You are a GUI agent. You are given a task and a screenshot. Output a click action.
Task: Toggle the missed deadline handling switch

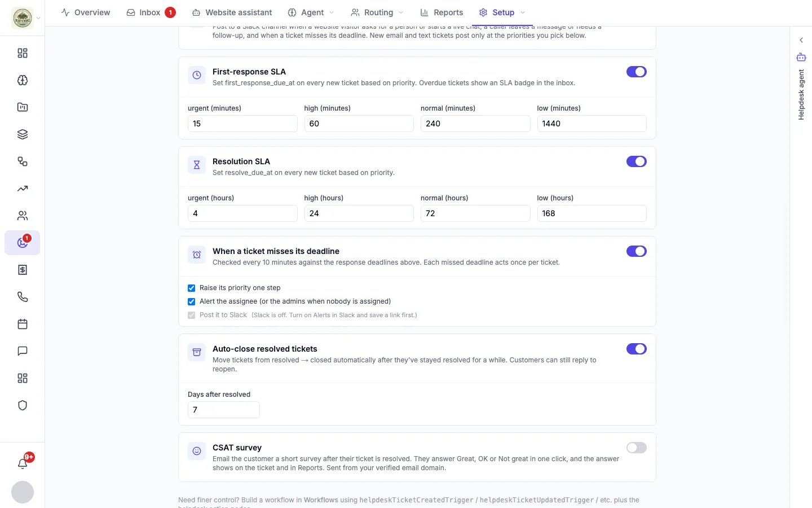637,251
